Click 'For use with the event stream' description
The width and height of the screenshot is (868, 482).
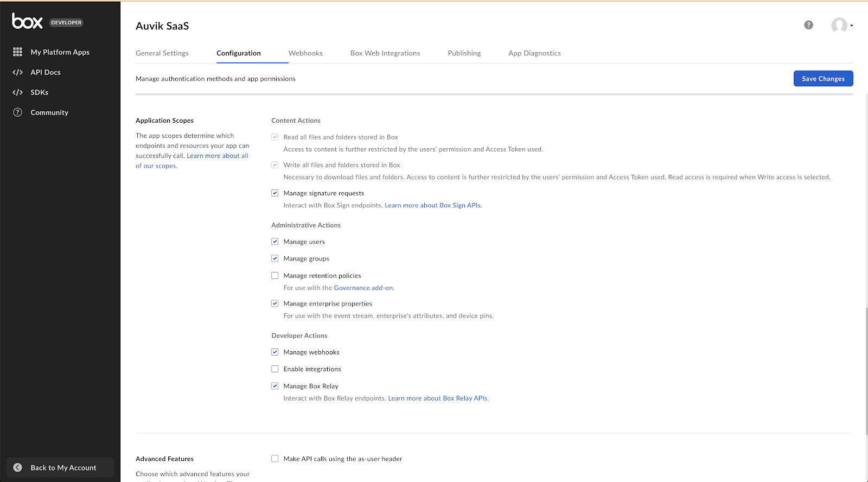tap(388, 315)
